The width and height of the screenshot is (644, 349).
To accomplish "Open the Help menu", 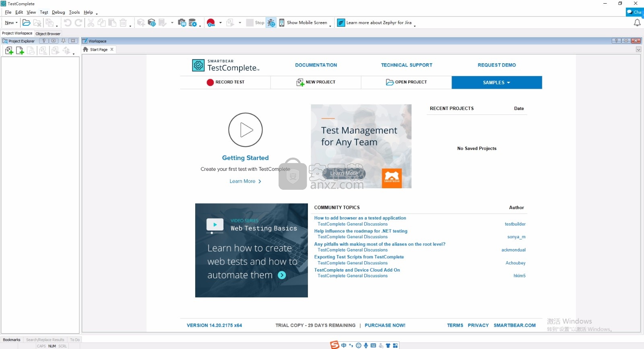I will point(88,12).
